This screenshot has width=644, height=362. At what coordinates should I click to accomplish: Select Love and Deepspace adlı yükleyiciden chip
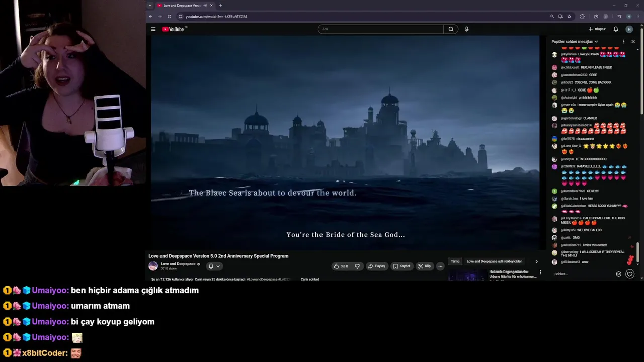(495, 261)
